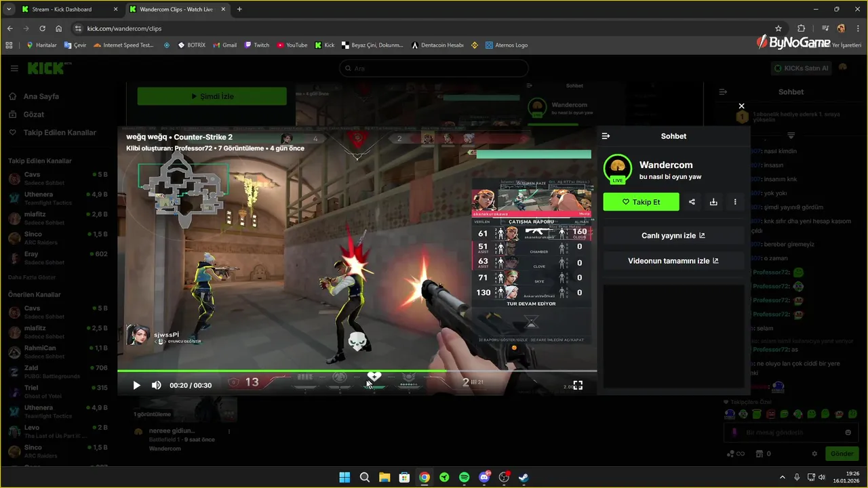The height and width of the screenshot is (488, 868).
Task: Open Windows taskbar search
Action: click(364, 477)
